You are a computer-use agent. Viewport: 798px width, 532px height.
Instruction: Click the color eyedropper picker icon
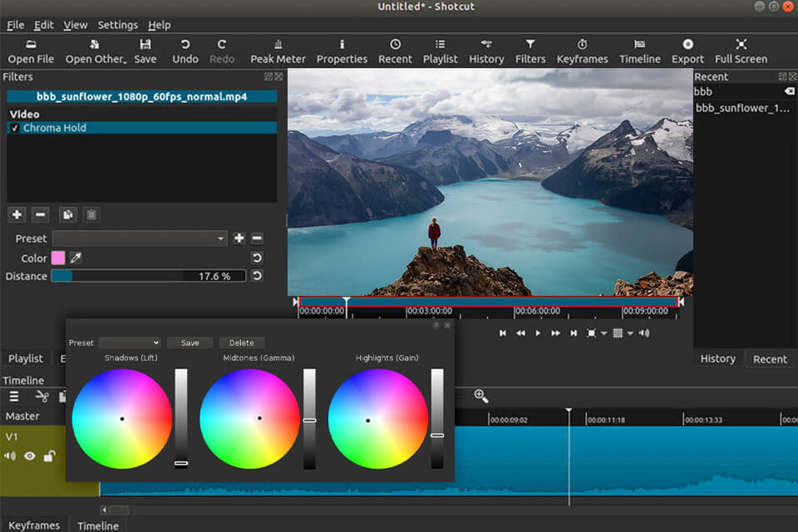tap(76, 258)
